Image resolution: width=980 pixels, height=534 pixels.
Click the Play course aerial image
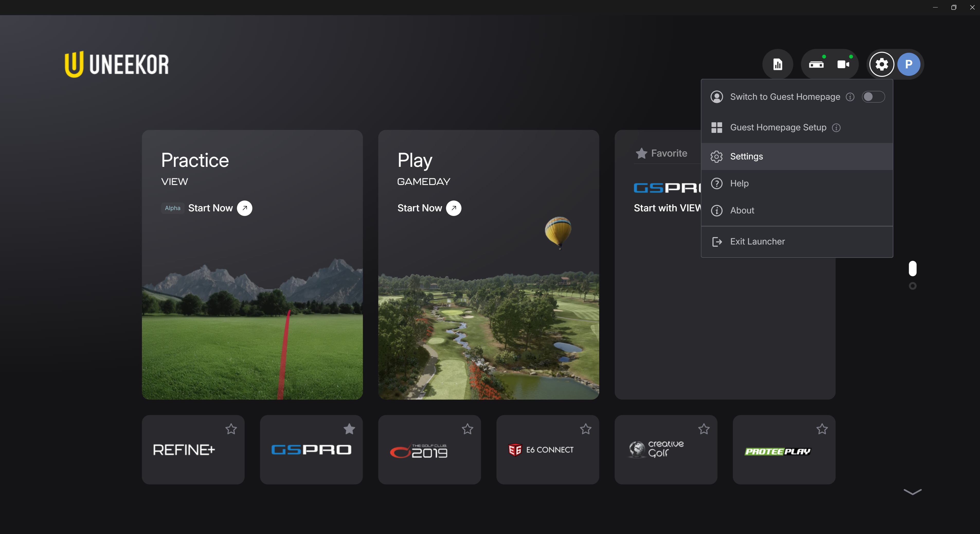tap(489, 335)
